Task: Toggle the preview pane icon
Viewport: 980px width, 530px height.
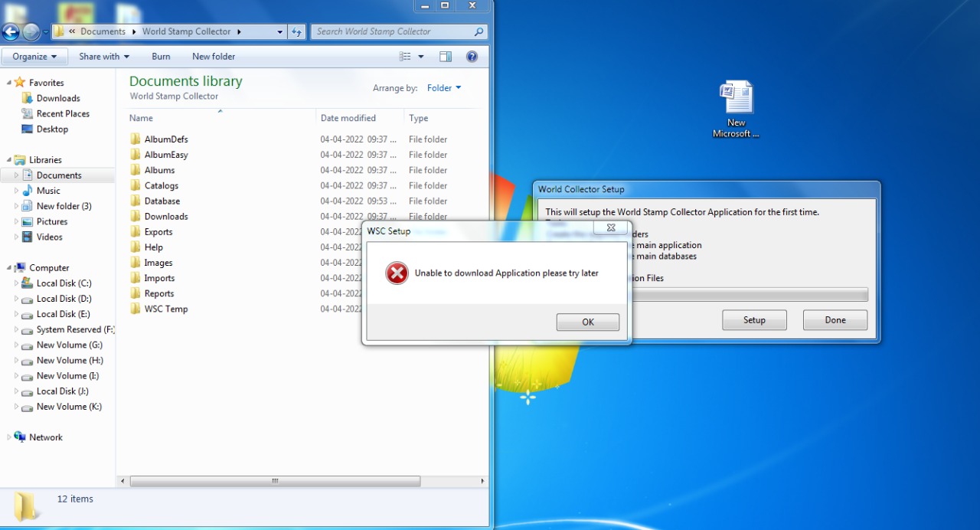Action: pyautogui.click(x=446, y=57)
